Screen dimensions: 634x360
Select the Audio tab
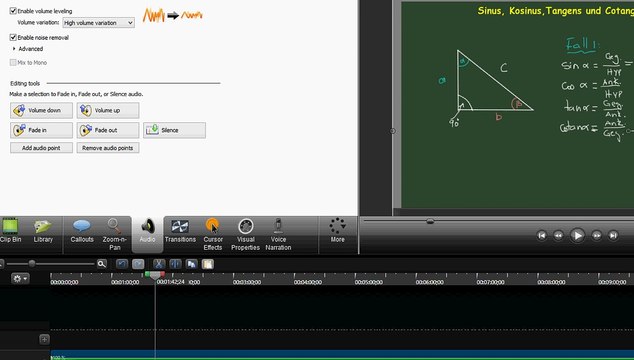tap(147, 234)
